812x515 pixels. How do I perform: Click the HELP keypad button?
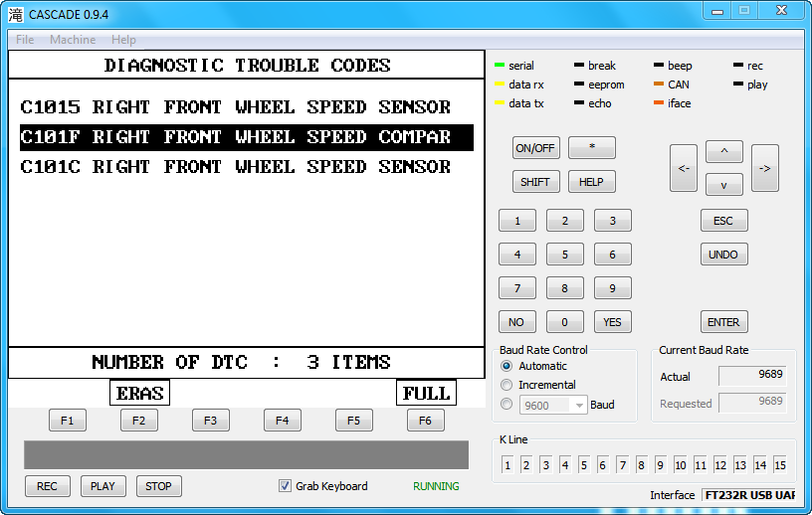(x=592, y=182)
